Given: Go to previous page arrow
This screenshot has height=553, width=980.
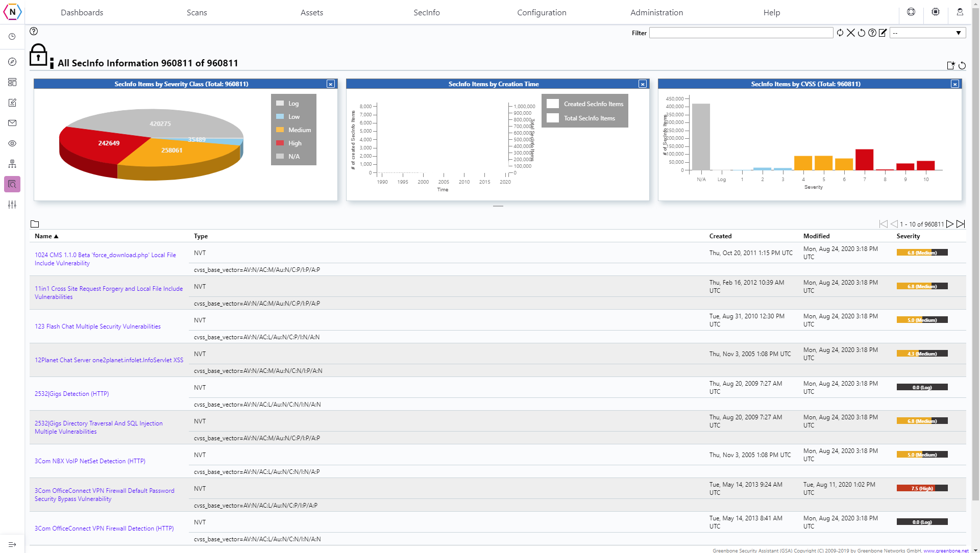Looking at the screenshot, I should pyautogui.click(x=894, y=224).
